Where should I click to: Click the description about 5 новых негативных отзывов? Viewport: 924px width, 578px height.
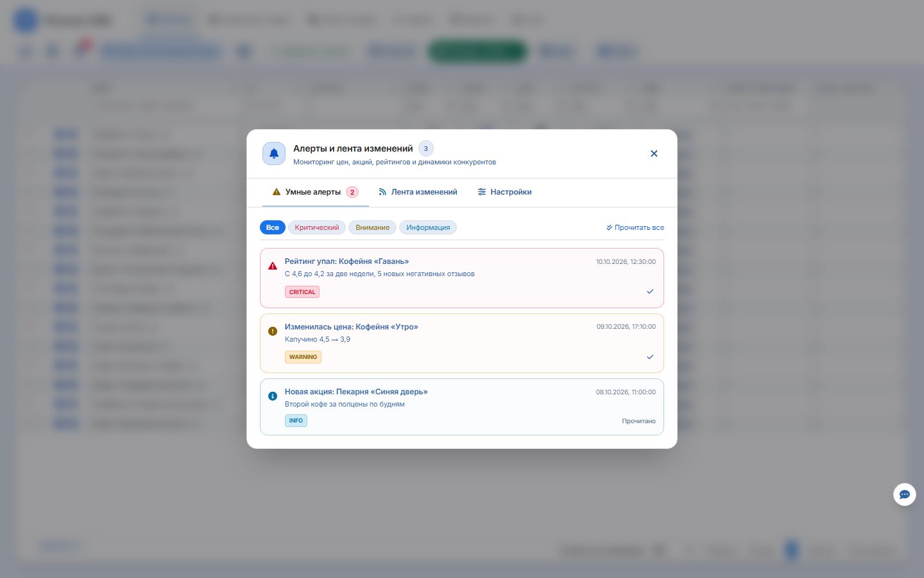tap(380, 274)
